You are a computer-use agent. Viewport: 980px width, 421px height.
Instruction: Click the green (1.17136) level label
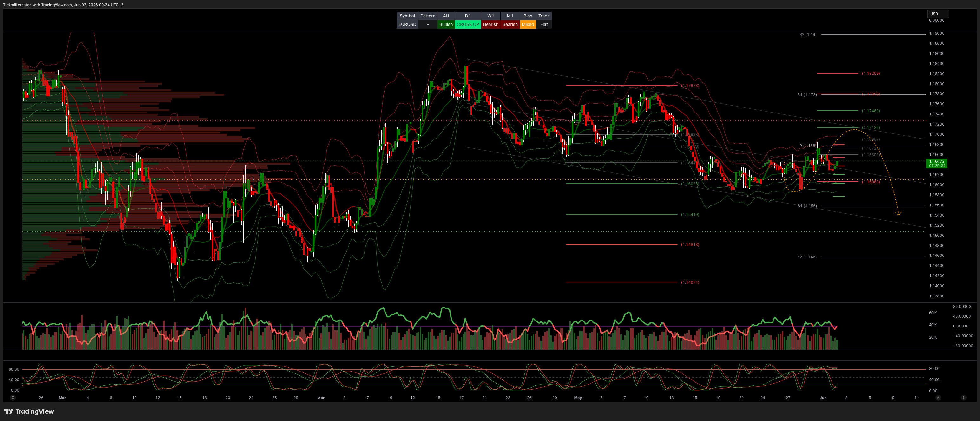(x=871, y=127)
